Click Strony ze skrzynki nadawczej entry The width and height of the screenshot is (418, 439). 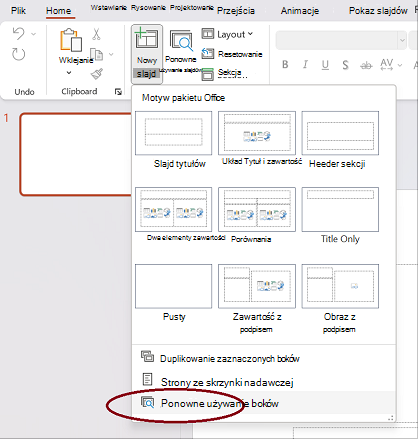pyautogui.click(x=263, y=382)
